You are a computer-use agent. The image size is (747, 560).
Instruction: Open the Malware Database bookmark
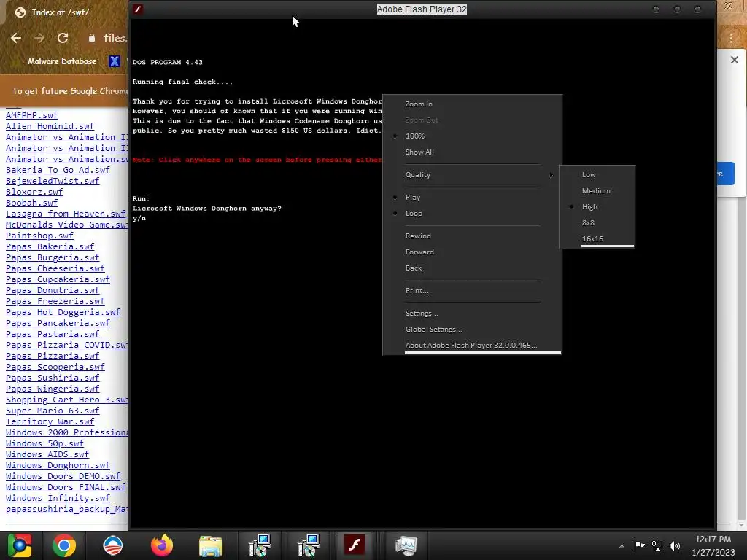coord(61,61)
